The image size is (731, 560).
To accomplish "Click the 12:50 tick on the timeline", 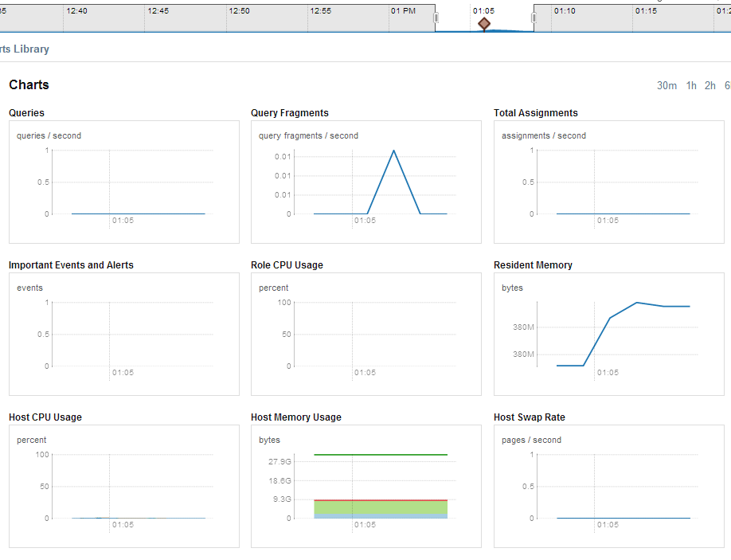I will (x=239, y=10).
